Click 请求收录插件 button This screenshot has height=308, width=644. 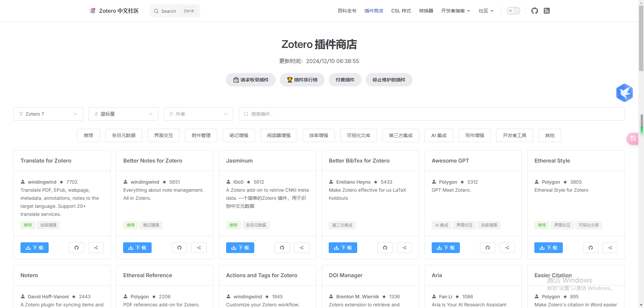point(251,80)
